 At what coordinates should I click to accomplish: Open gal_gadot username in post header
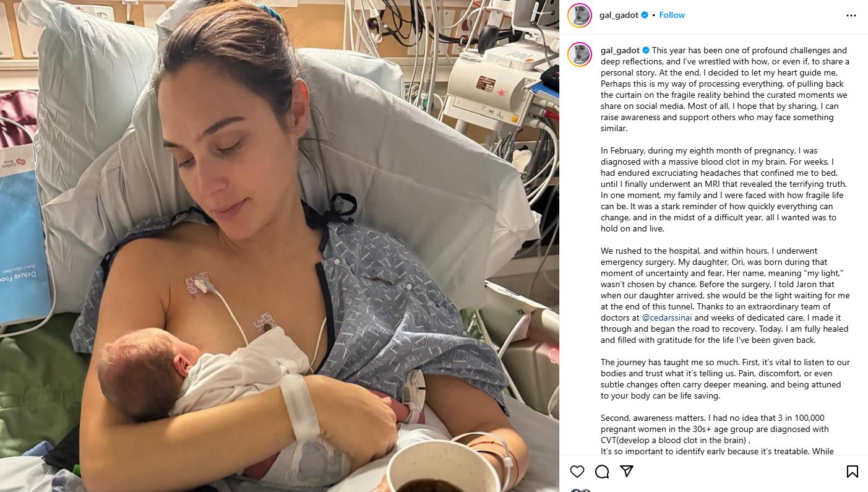(x=619, y=15)
